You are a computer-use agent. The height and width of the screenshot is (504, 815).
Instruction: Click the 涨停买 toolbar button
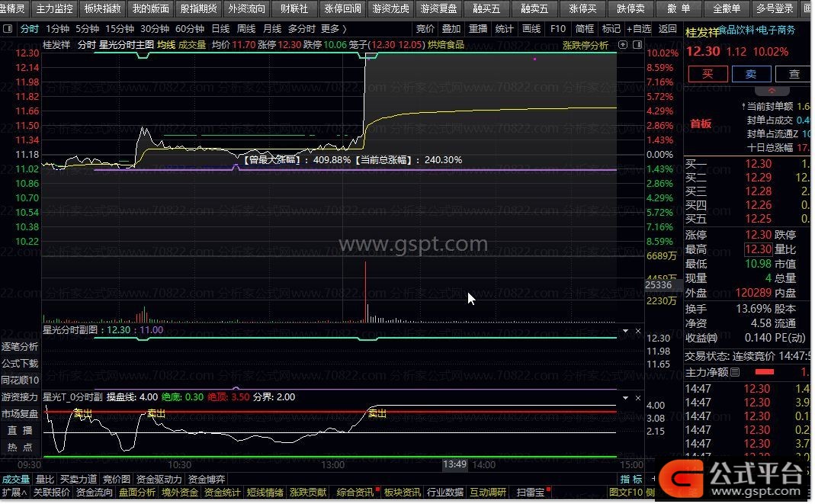point(582,9)
